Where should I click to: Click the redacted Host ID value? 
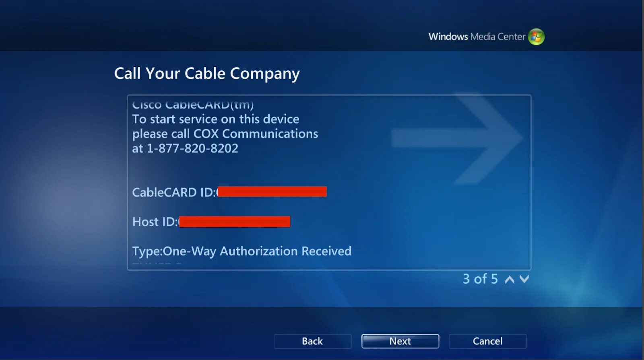234,222
